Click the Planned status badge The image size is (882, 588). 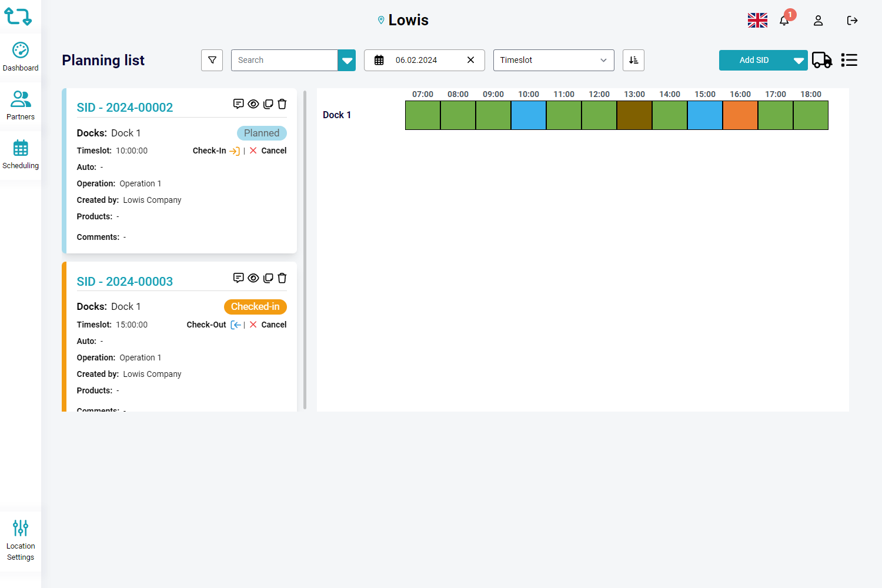262,133
